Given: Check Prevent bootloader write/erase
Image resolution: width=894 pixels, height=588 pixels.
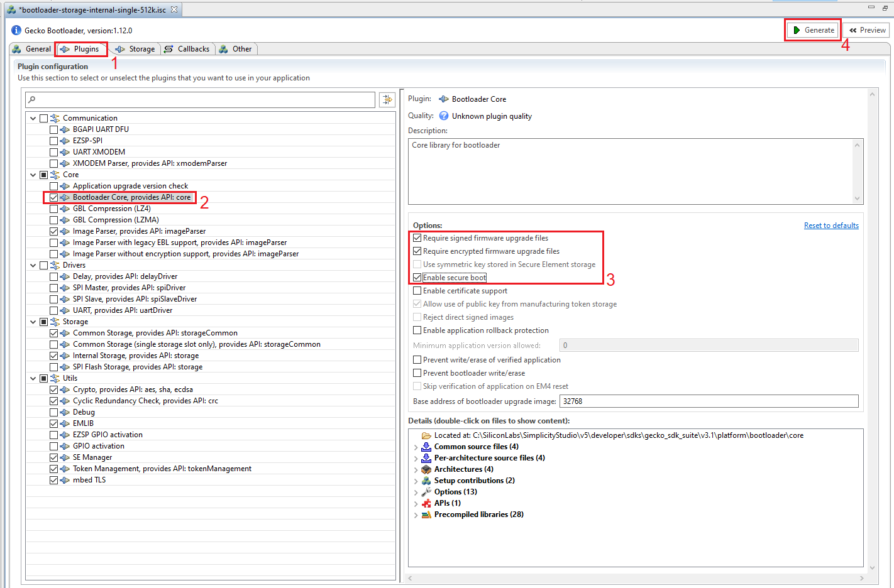Looking at the screenshot, I should pos(417,373).
